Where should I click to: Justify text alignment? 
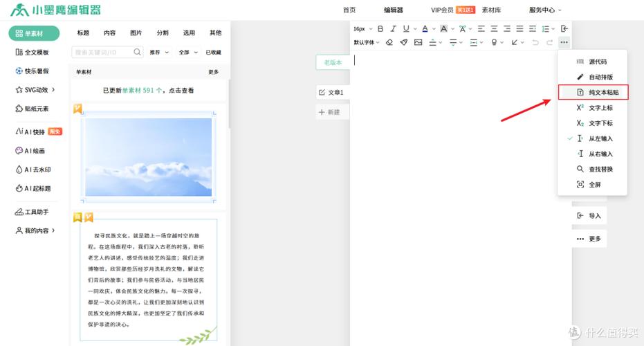click(x=520, y=29)
